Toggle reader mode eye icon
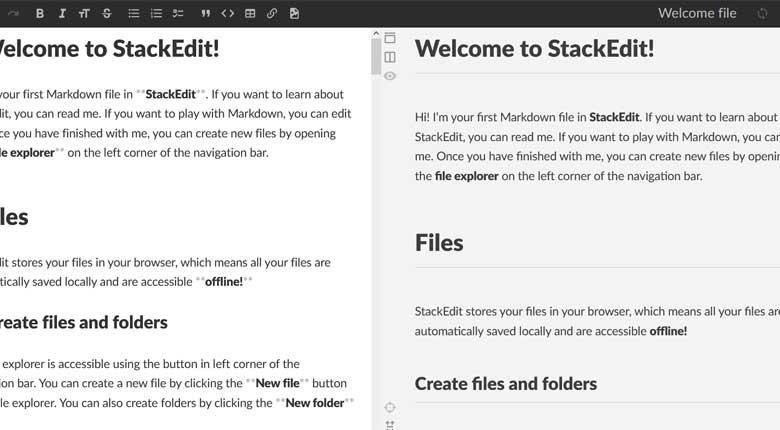 click(390, 76)
